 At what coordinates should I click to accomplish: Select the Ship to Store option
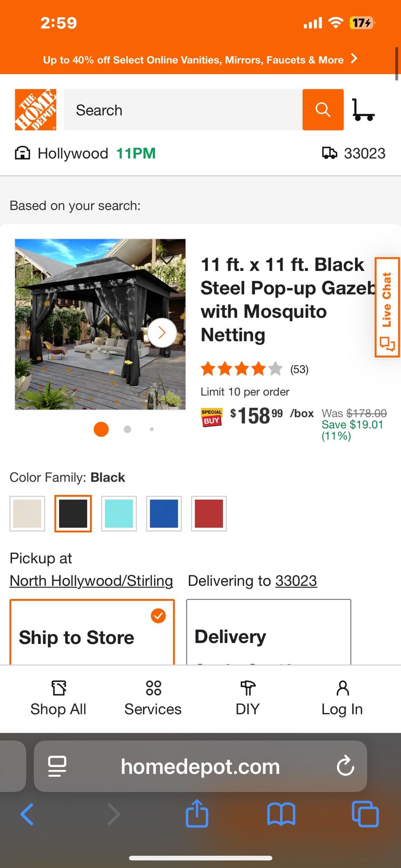click(92, 633)
